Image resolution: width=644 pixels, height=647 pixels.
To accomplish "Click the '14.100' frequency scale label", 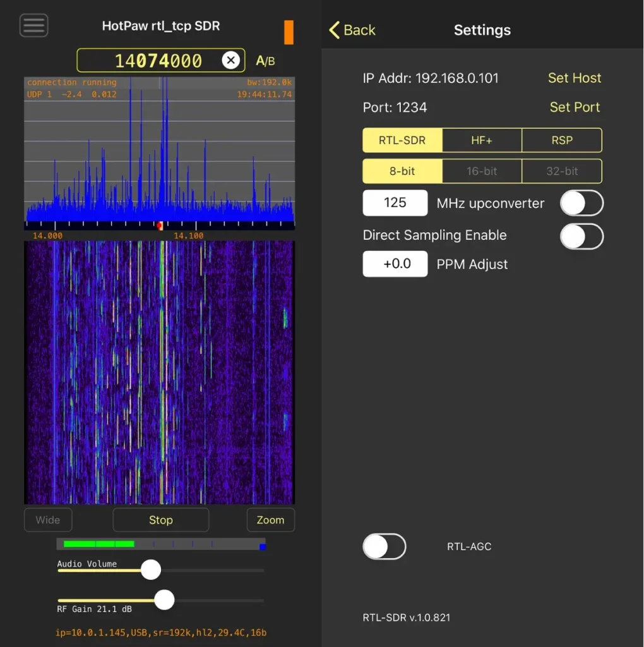I will [188, 236].
